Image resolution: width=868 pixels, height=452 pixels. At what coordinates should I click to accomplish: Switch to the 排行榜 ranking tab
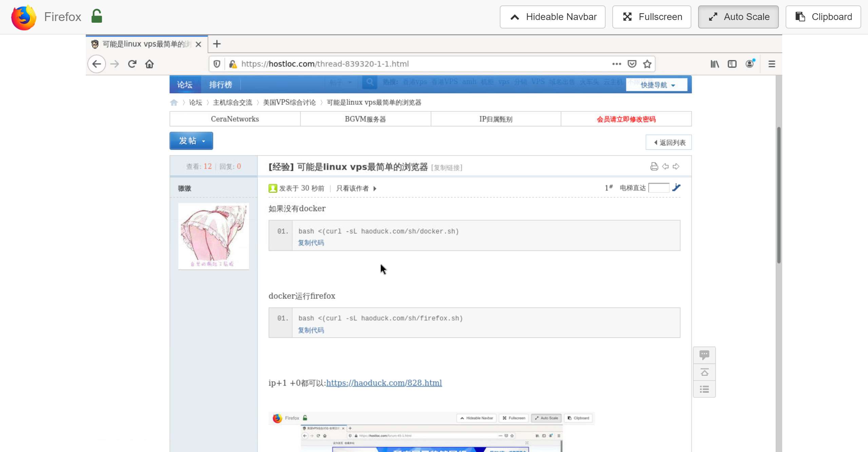point(220,84)
